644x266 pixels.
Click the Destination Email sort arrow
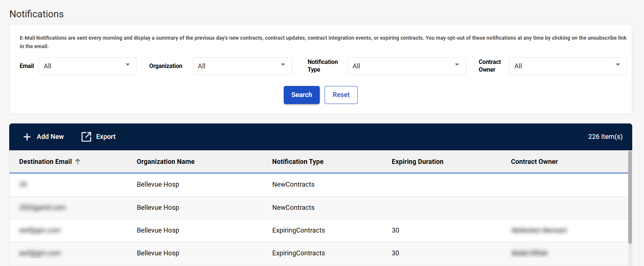tap(78, 161)
